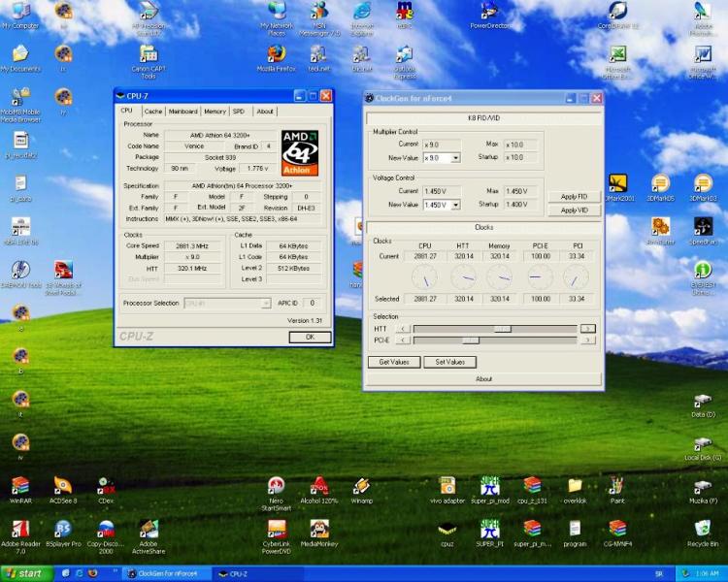Click the Apply FID button

(574, 196)
